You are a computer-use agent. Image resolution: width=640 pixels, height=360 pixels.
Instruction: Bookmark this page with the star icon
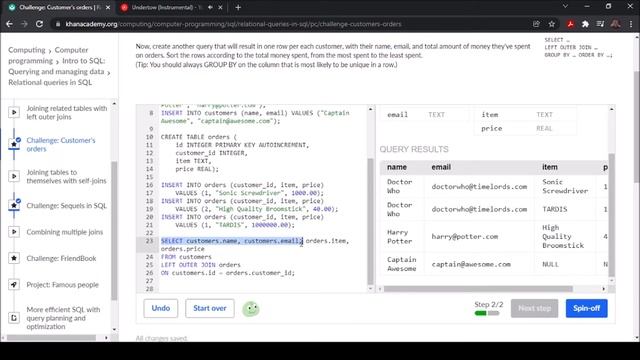click(552, 24)
